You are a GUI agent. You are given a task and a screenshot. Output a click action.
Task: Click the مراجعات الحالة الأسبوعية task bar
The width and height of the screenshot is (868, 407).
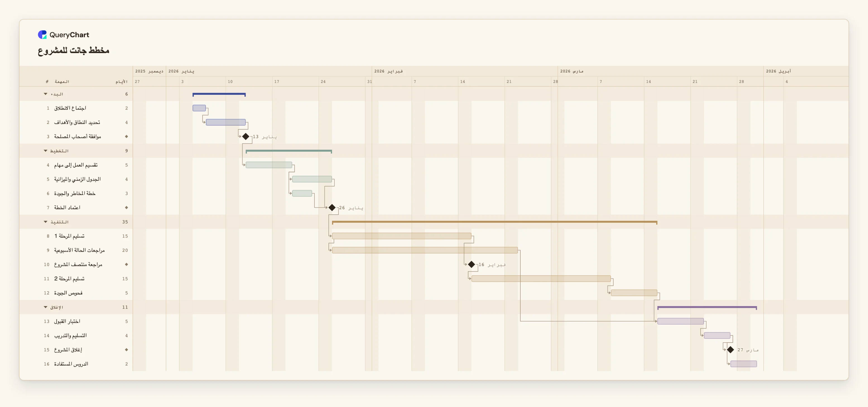425,250
